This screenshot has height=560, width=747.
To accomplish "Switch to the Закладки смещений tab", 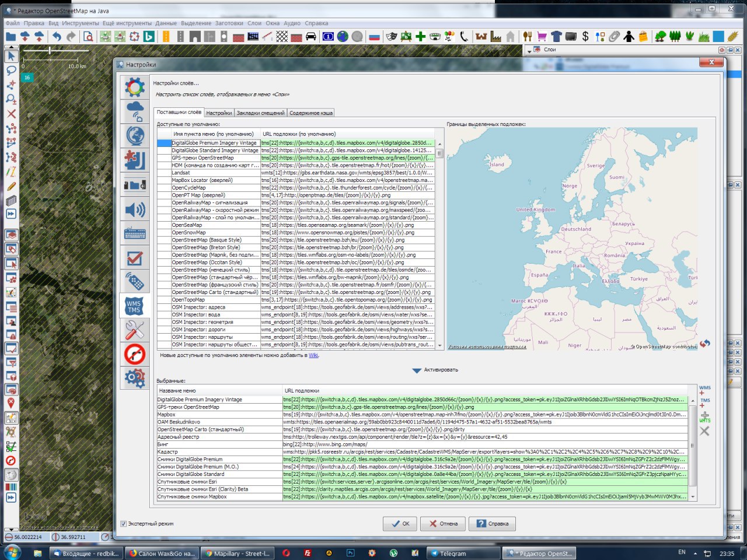I will coord(260,113).
